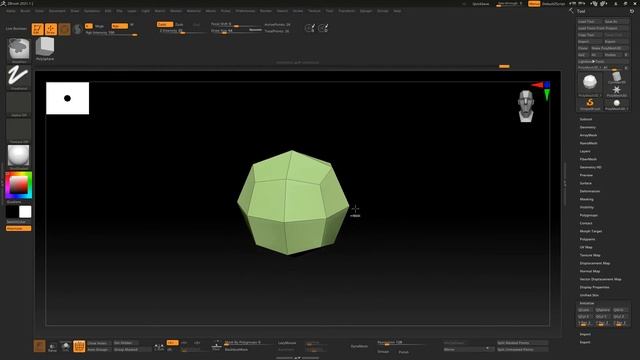Click first circular icon beside TotalPoints

(x=310, y=28)
